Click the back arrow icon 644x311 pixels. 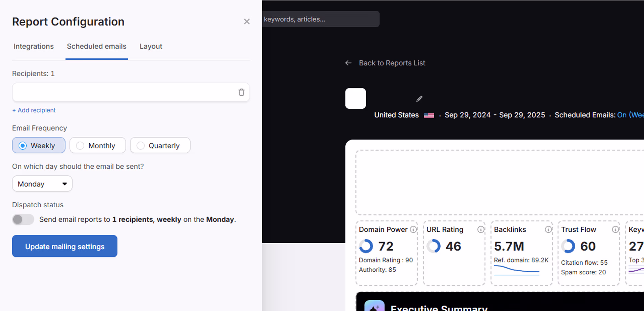tap(348, 63)
